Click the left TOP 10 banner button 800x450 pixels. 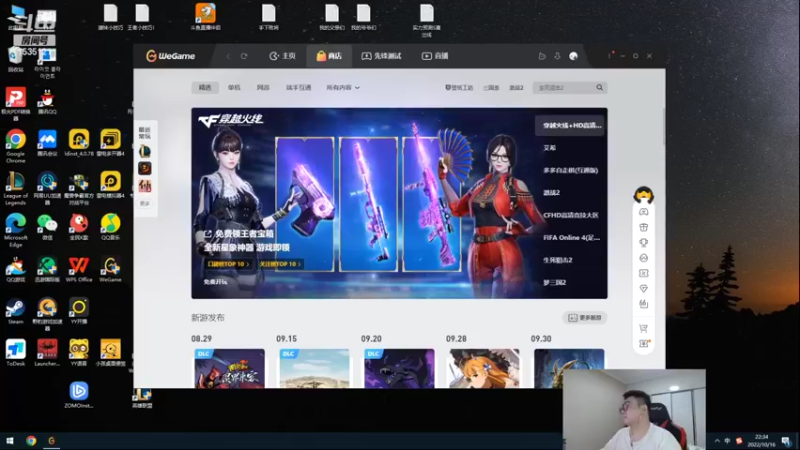[x=228, y=264]
